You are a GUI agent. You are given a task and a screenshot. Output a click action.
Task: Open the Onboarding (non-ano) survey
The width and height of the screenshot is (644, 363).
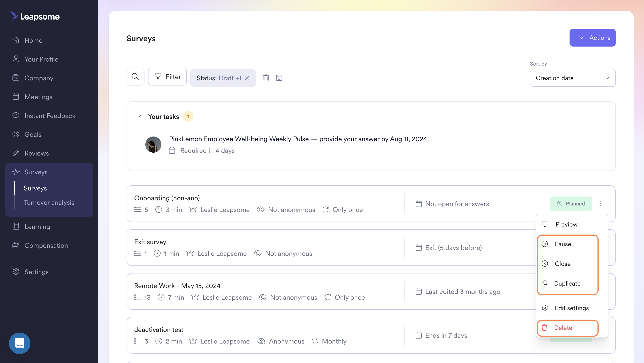[x=167, y=198]
